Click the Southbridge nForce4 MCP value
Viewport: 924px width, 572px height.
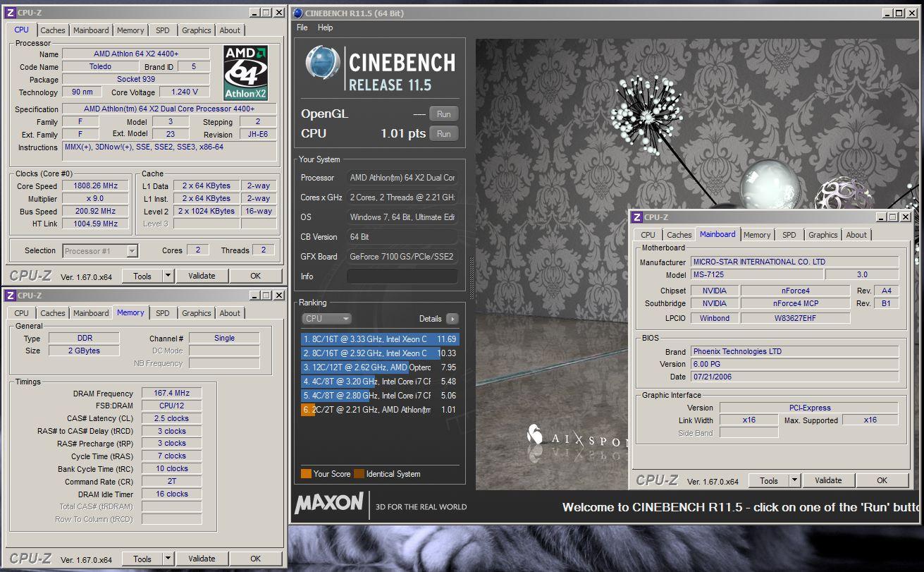click(x=795, y=303)
